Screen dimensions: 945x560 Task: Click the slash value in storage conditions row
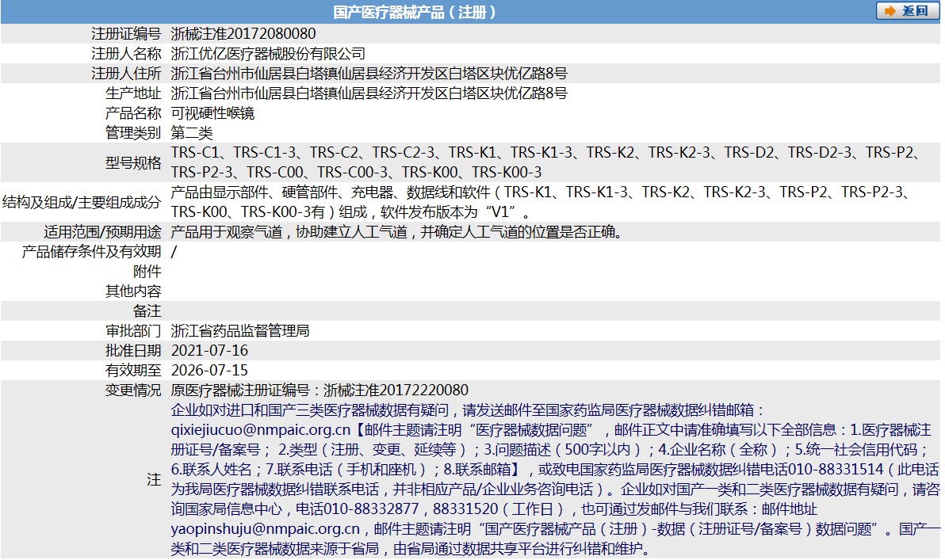click(174, 252)
